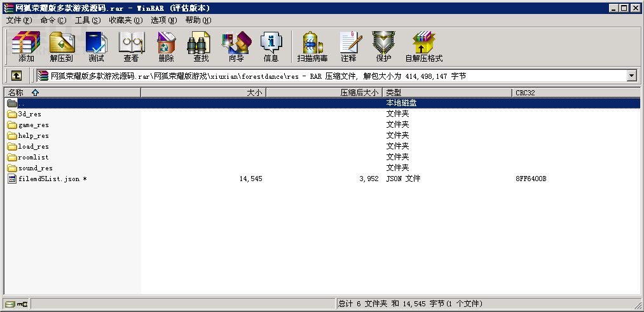Run the 测试 (Test) archive tool
This screenshot has width=644, height=312.
[x=96, y=43]
